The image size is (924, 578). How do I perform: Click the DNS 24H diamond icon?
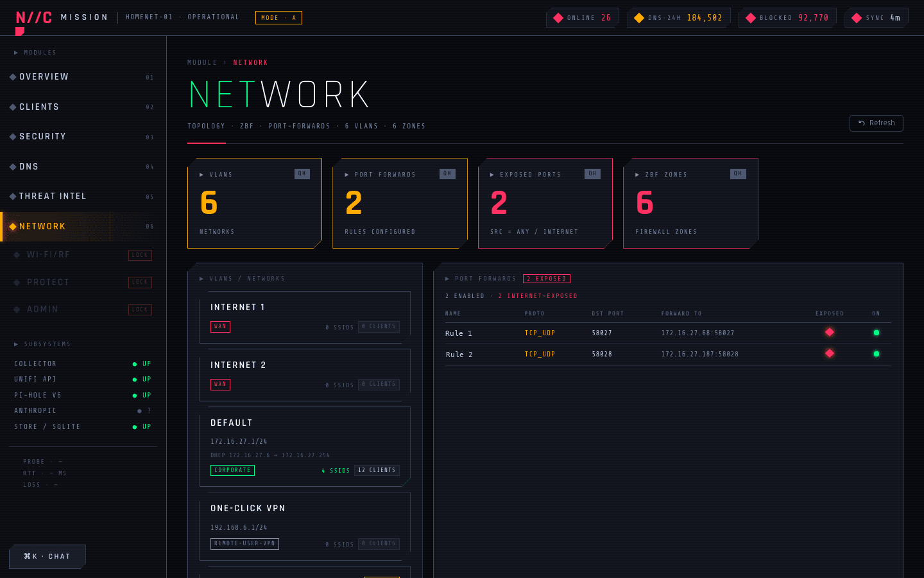(x=639, y=18)
